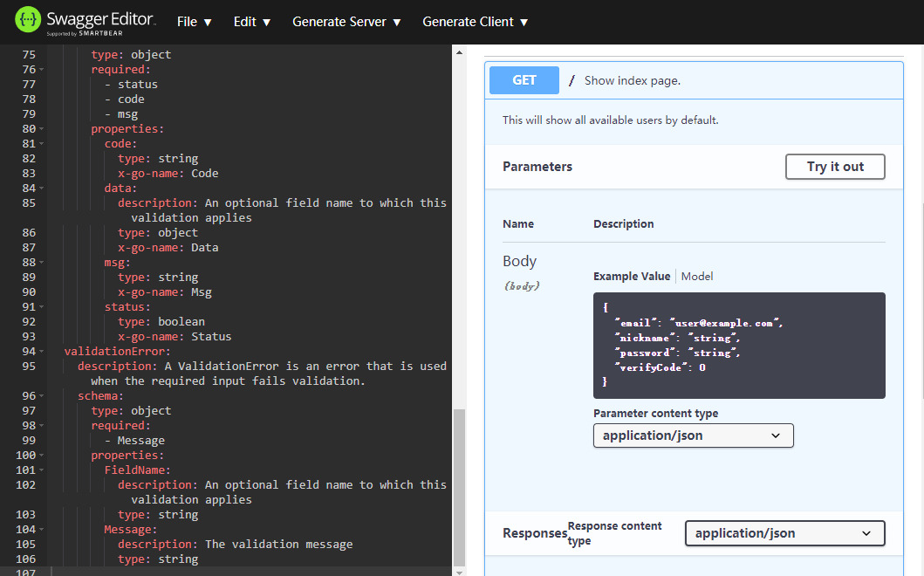Expand the GET / operation header

[x=694, y=80]
